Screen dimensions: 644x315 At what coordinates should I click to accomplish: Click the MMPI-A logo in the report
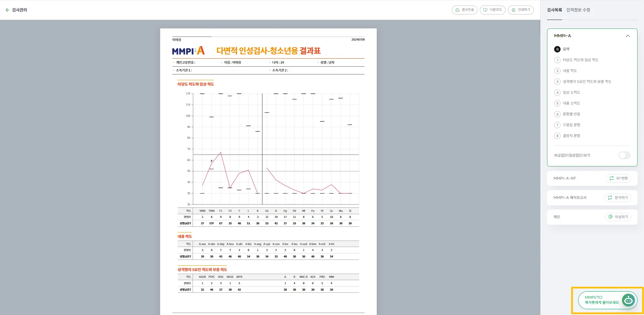pyautogui.click(x=188, y=50)
